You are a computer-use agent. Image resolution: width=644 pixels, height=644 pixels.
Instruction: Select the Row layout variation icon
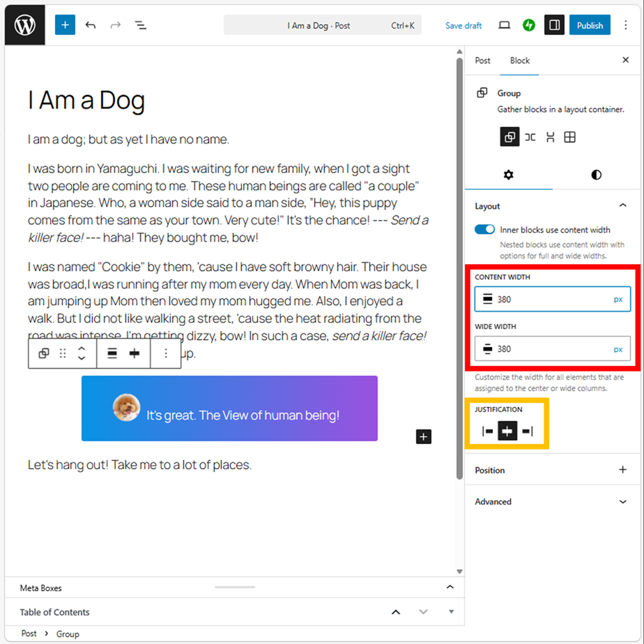pyautogui.click(x=530, y=137)
